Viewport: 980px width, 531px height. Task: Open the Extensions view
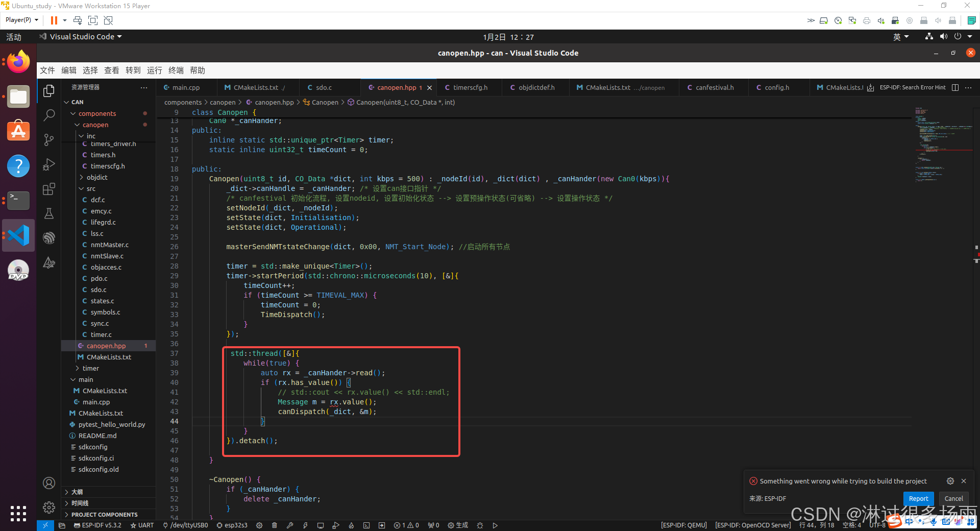pyautogui.click(x=49, y=189)
